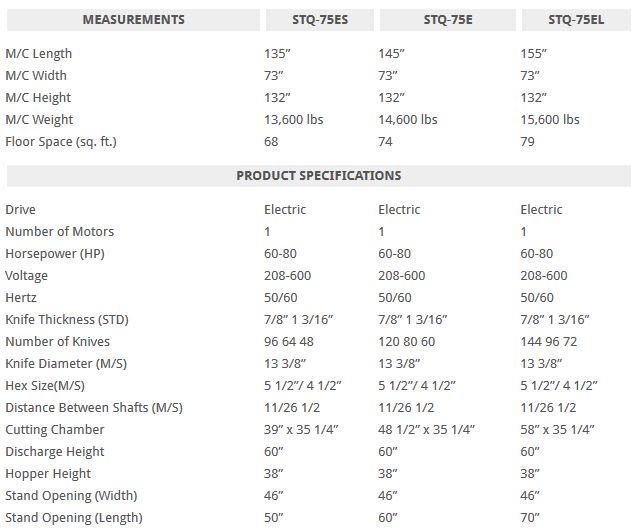Click the Knife Thickness (STD) label
The width and height of the screenshot is (636, 531).
click(67, 320)
